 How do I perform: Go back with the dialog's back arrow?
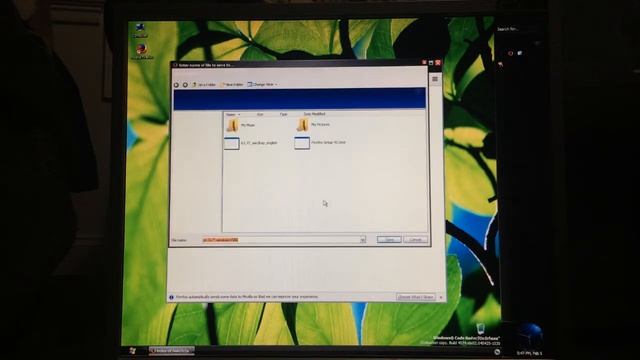pos(176,85)
